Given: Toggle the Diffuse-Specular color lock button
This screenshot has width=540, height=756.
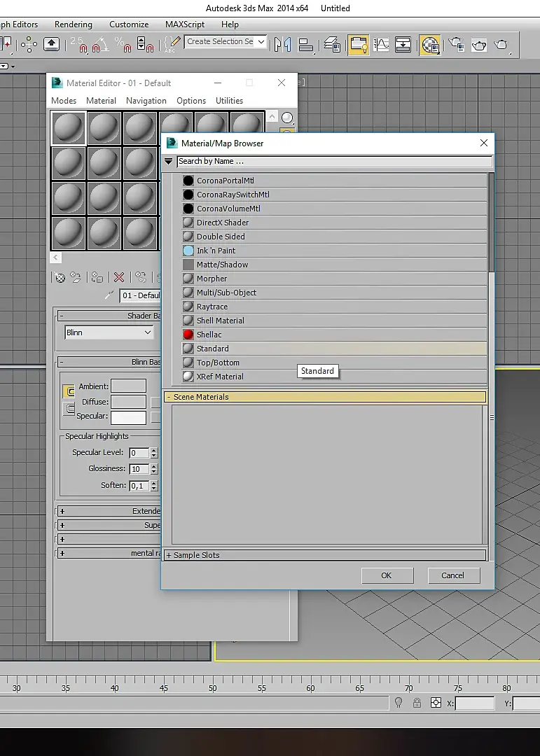Looking at the screenshot, I should [x=69, y=409].
